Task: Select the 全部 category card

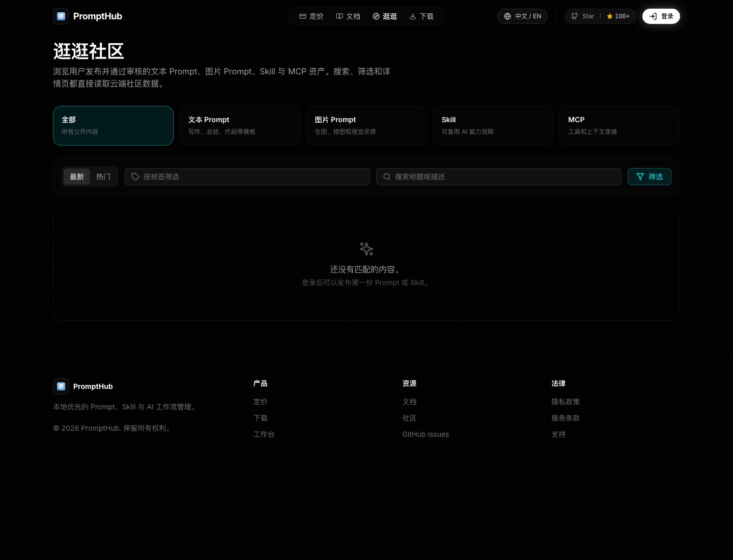Action: tap(113, 126)
